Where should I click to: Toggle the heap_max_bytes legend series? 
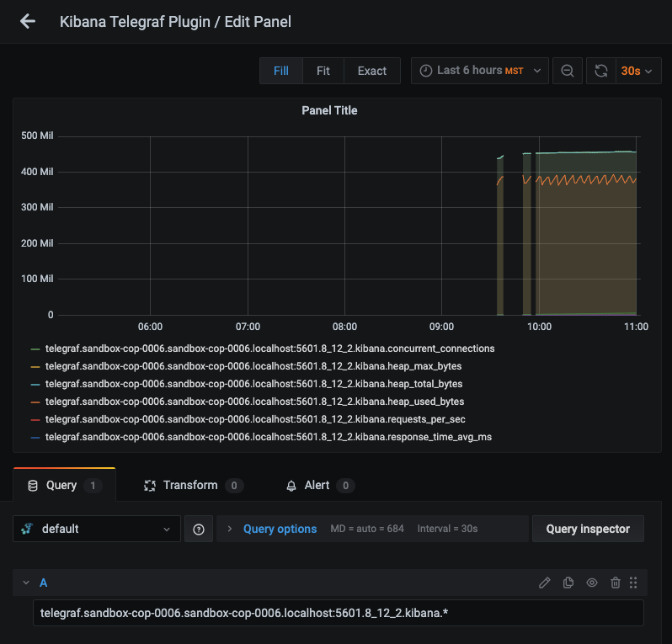253,366
